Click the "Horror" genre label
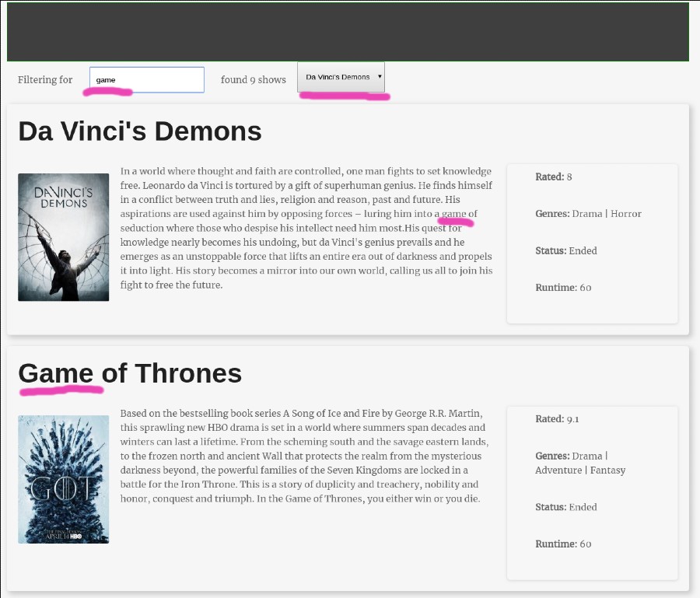The height and width of the screenshot is (598, 700). point(626,213)
